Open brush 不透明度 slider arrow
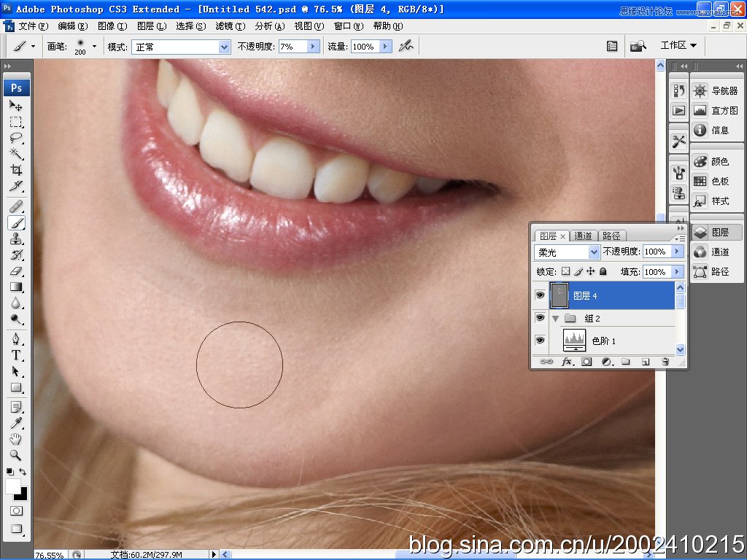Screen dimensions: 747x560 (x=313, y=46)
